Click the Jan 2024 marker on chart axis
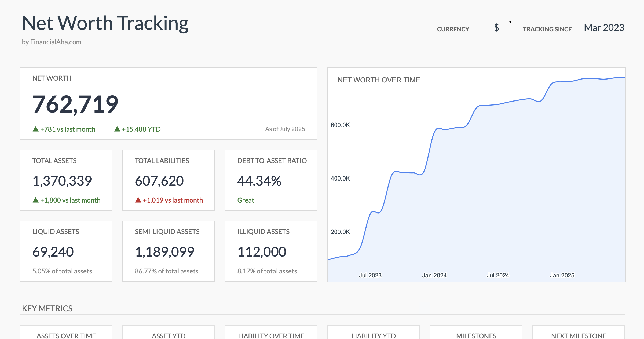Viewport: 644px width, 339px height. pos(434,275)
